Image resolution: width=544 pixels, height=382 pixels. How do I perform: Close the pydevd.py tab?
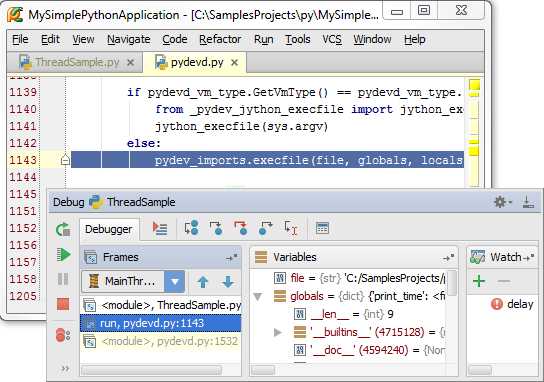[x=235, y=63]
